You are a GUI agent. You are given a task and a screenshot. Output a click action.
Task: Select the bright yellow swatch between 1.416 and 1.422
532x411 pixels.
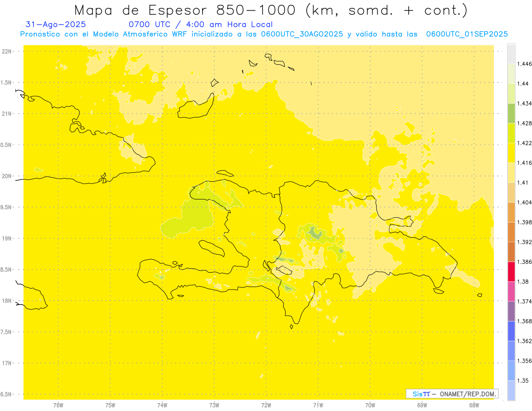coord(511,153)
